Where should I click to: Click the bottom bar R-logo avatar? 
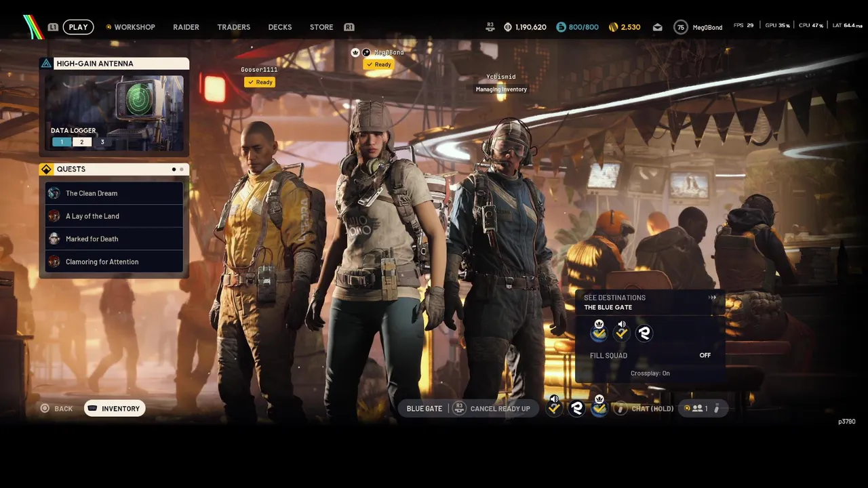pyautogui.click(x=577, y=408)
